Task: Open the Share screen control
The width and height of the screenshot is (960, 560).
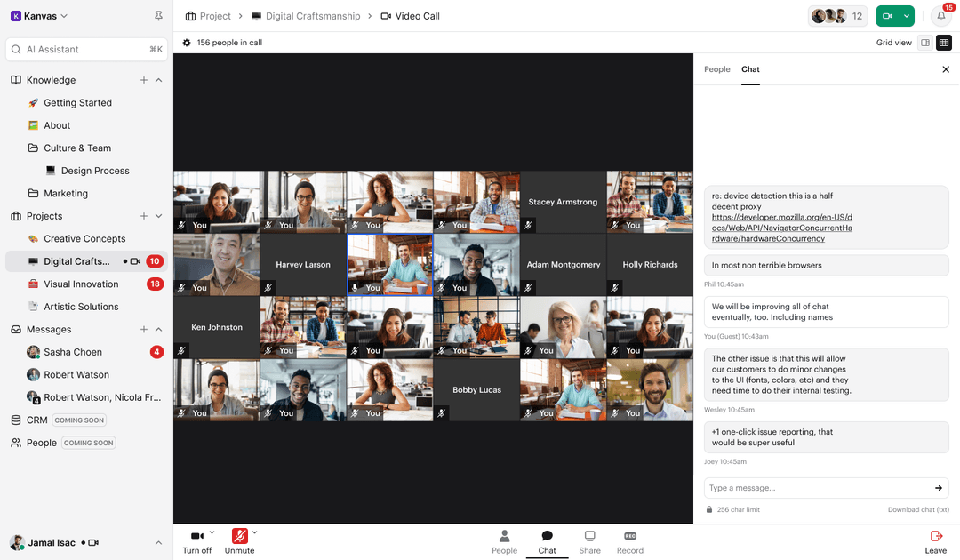Action: pos(589,540)
